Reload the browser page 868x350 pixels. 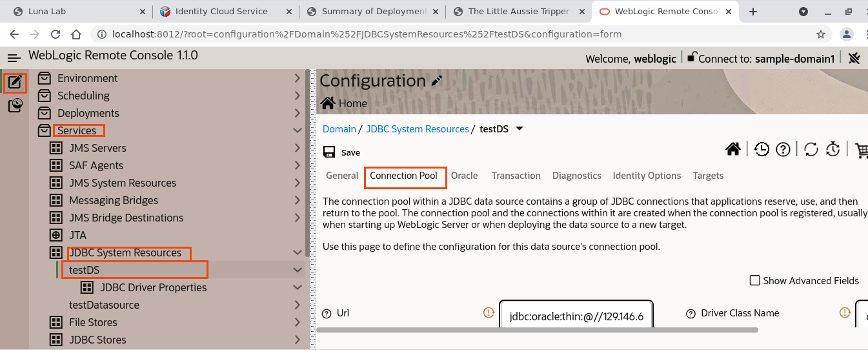(56, 34)
